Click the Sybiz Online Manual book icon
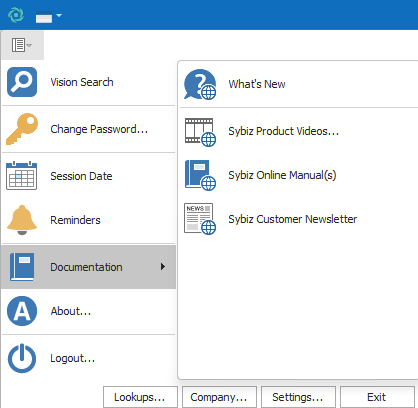Viewport: 418px width, 408px height. [200, 175]
